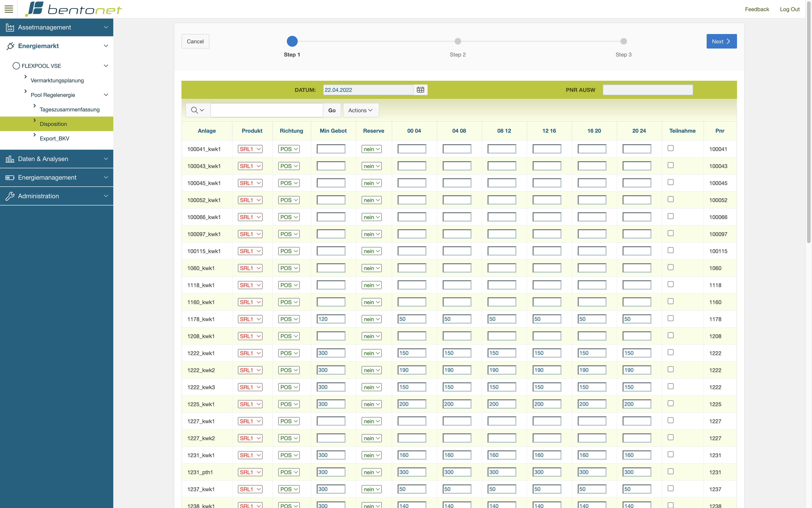Check Teilnahme for 1222_kwk2
Screen dimensions: 812x508
(670, 369)
